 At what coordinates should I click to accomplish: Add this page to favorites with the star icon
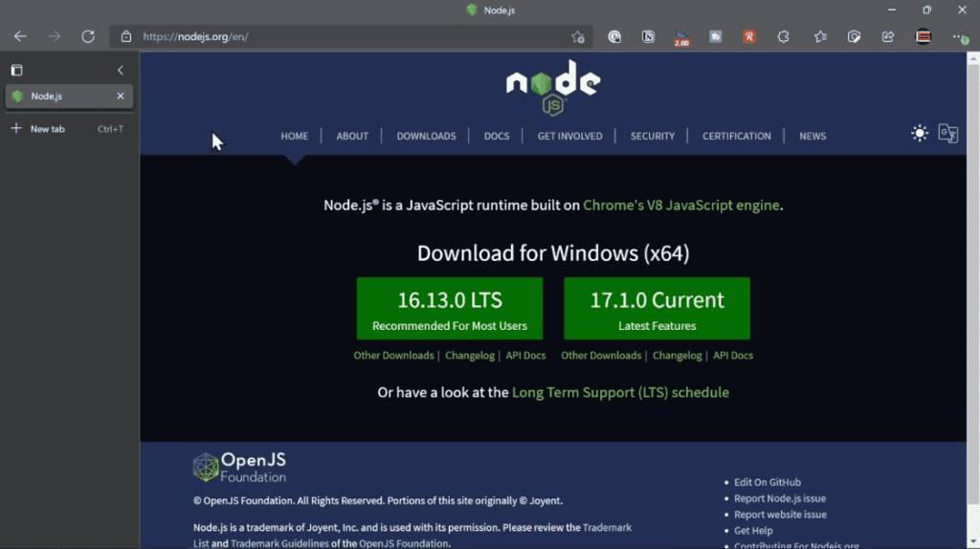click(578, 37)
